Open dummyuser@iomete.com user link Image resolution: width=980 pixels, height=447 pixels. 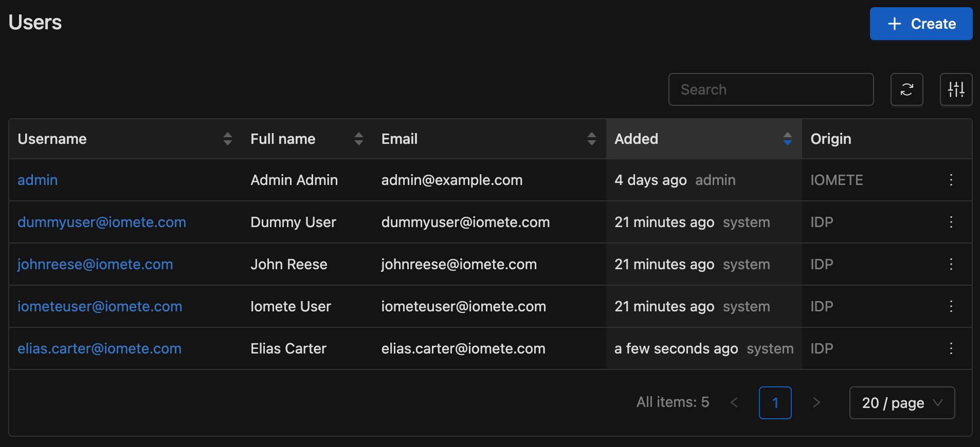102,222
